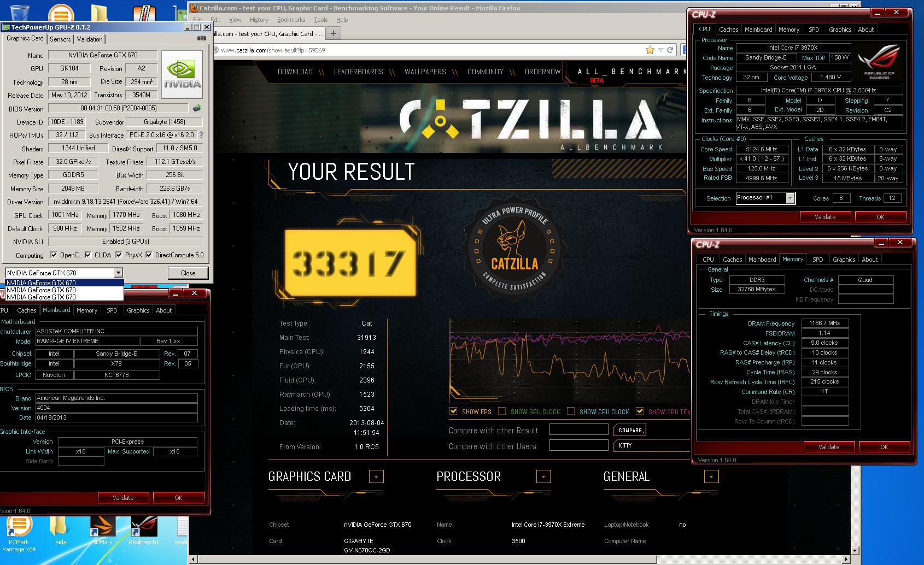This screenshot has width=924, height=565.
Task: Click the DOWNLOAD link on Catzilla
Action: coord(295,72)
